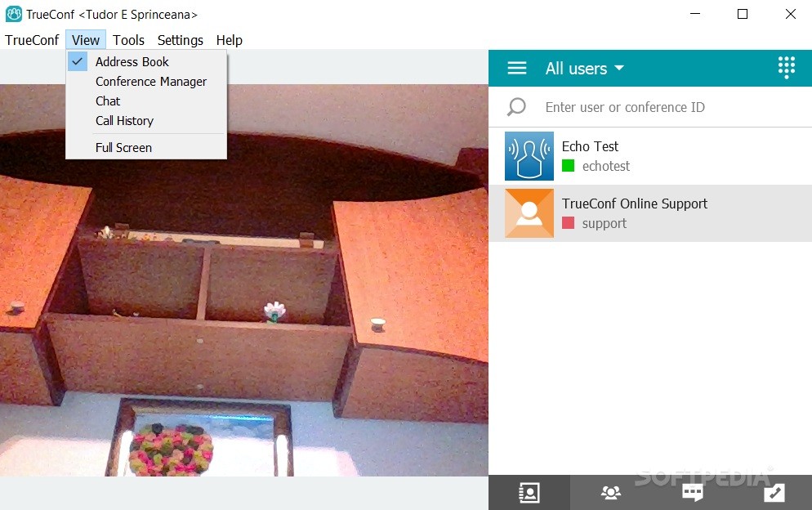Viewport: 812px width, 510px height.
Task: Open call history phone icon
Action: [x=774, y=492]
